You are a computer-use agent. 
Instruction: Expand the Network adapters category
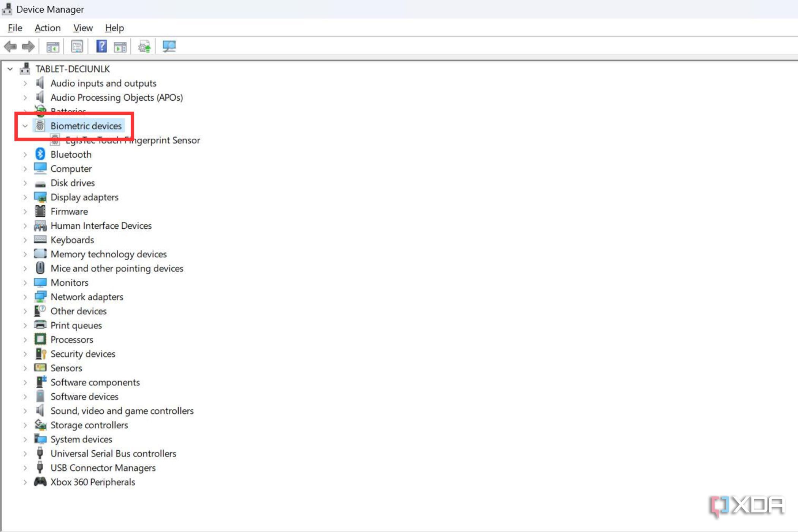click(25, 297)
